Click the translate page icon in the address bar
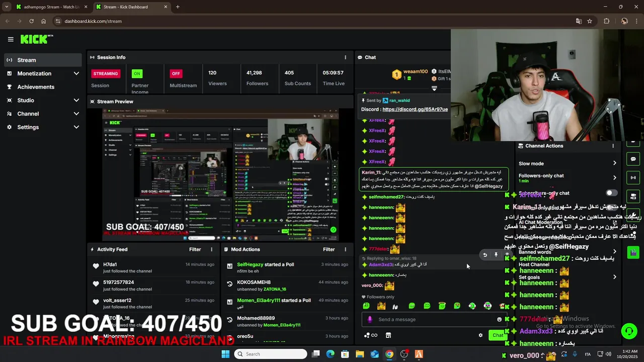644x362 pixels. (579, 21)
